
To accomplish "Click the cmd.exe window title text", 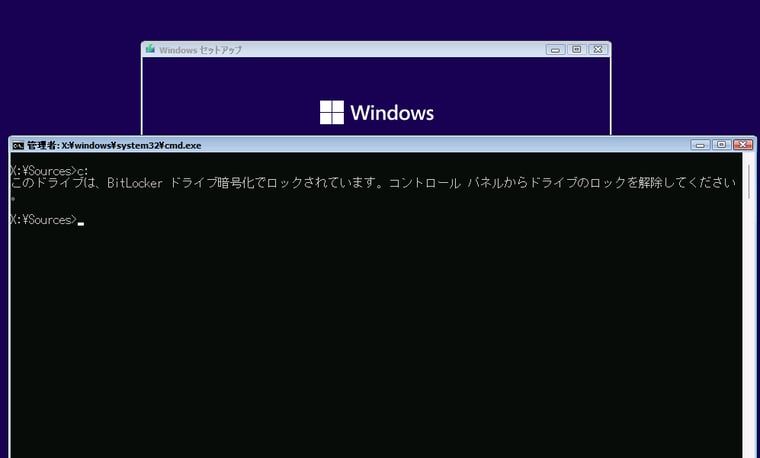I will [x=114, y=145].
